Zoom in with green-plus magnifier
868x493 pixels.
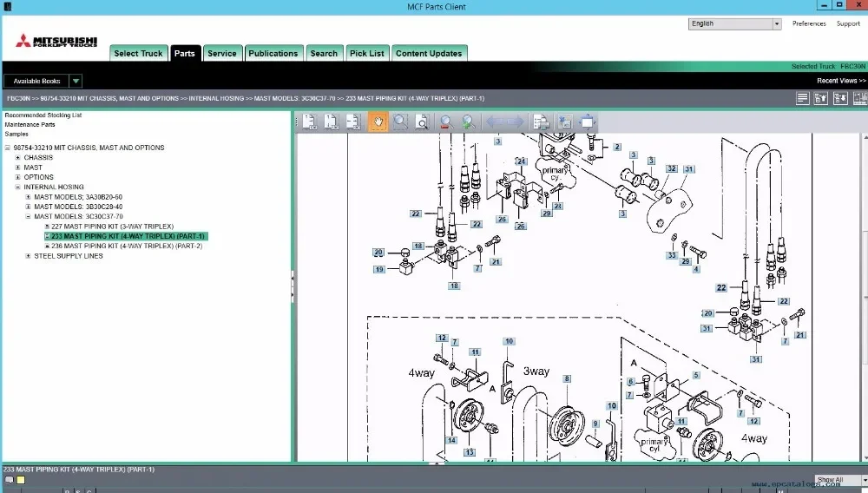469,122
